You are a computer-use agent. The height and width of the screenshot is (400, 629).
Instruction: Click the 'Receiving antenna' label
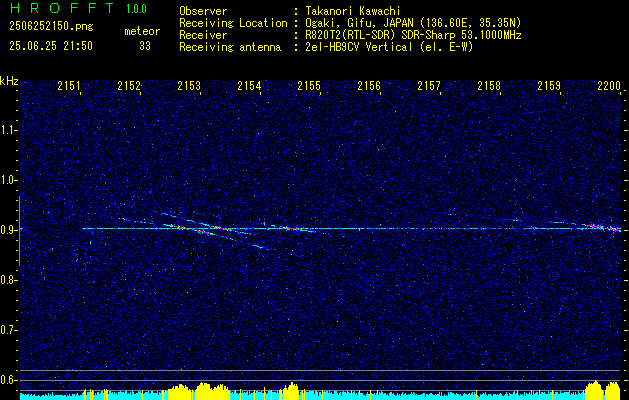coord(230,47)
